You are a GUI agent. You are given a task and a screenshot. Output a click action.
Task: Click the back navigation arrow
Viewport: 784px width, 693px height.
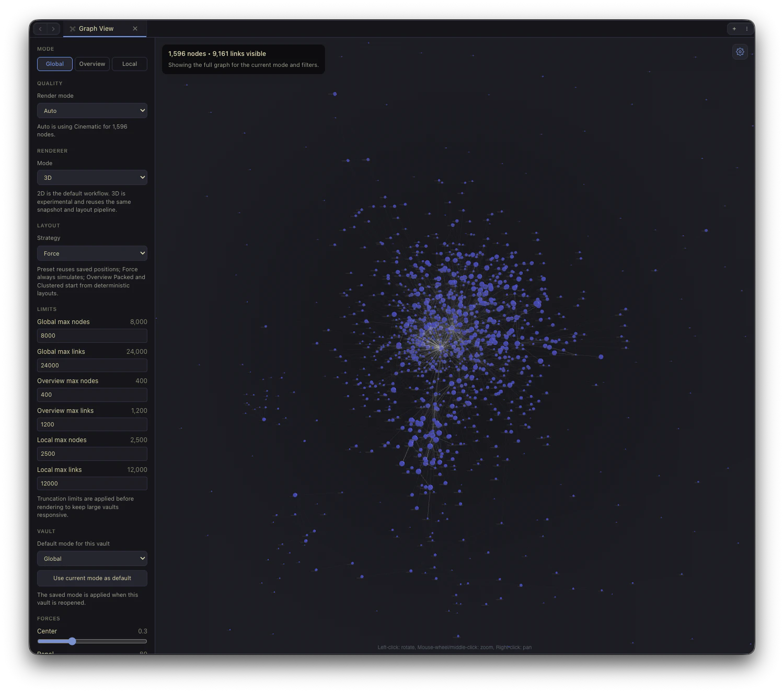(40, 29)
